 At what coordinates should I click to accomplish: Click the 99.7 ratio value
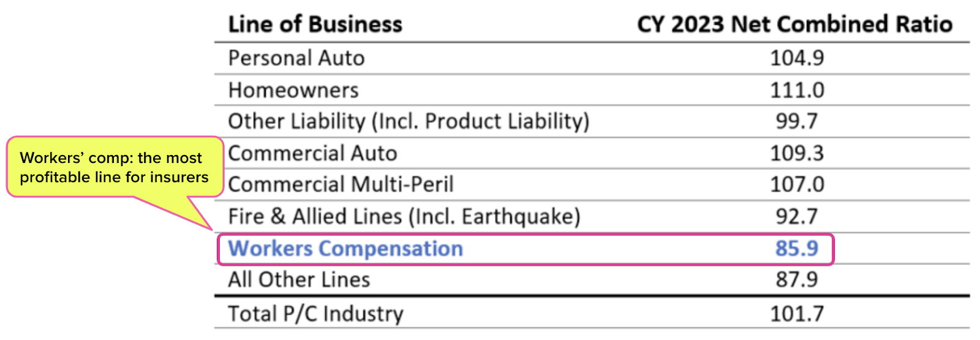point(796,121)
